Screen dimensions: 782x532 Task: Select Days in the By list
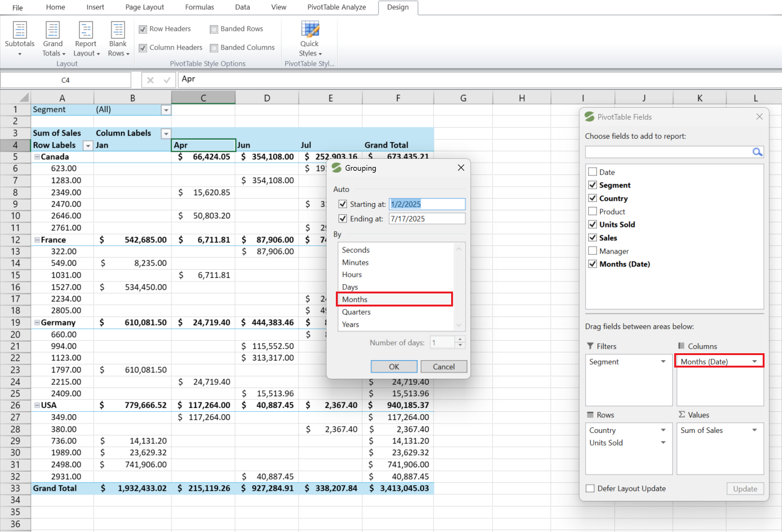395,287
